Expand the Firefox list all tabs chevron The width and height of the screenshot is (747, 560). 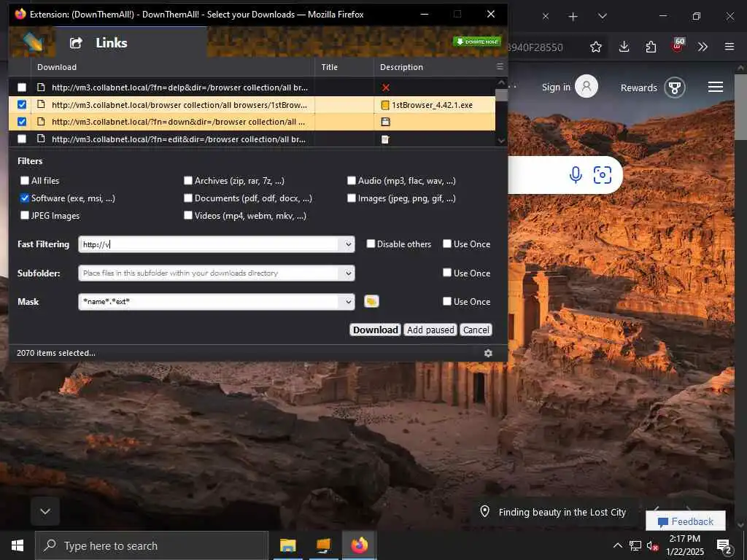coord(603,16)
